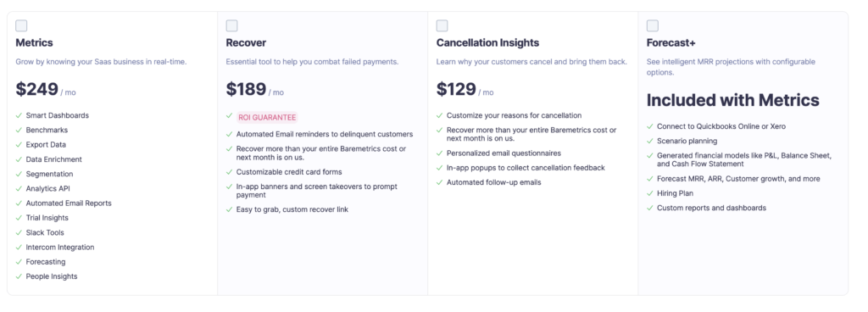
Task: Enable the Forecast+ checkbox
Action: tap(652, 25)
